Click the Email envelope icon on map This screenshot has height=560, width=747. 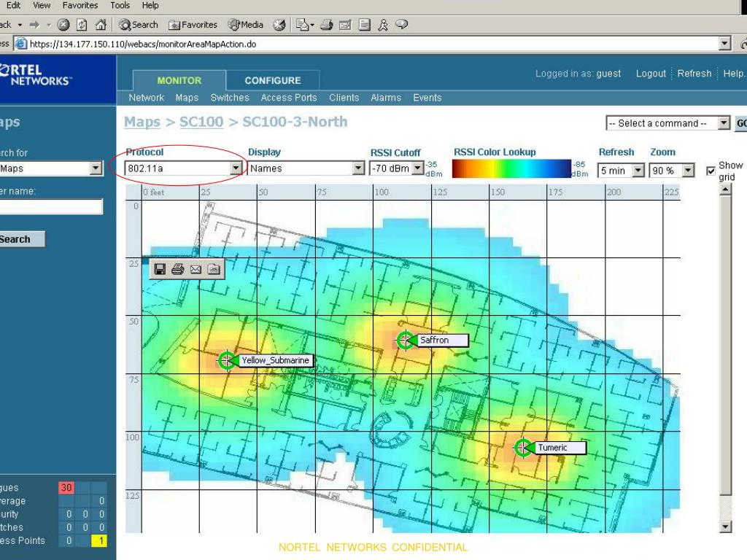pyautogui.click(x=196, y=270)
